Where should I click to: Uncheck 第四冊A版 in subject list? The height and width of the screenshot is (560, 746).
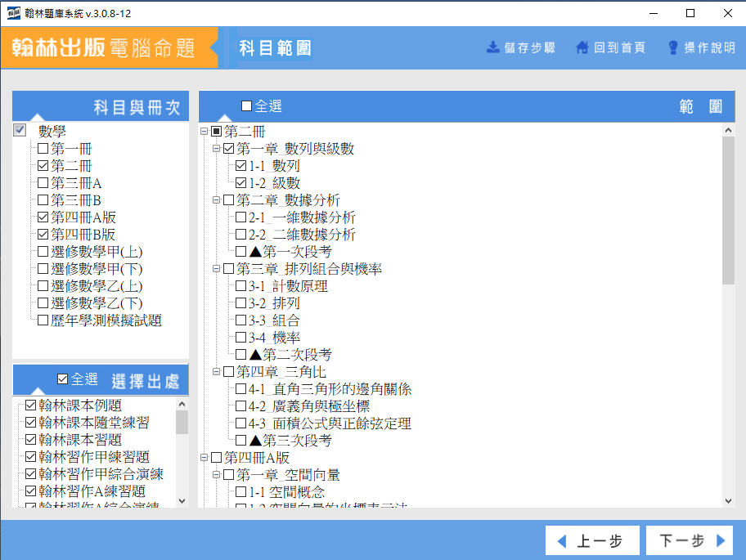pyautogui.click(x=43, y=217)
